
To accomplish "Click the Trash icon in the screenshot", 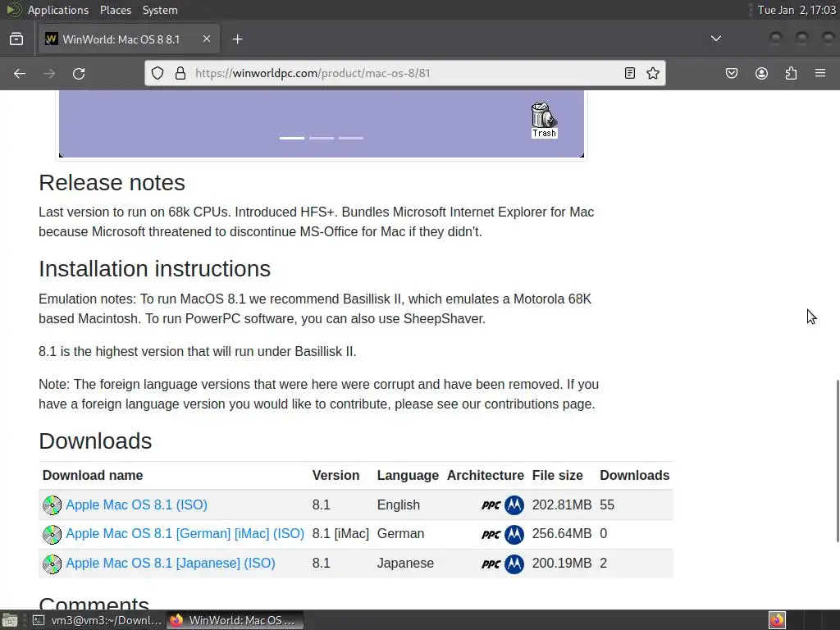I will [x=544, y=120].
